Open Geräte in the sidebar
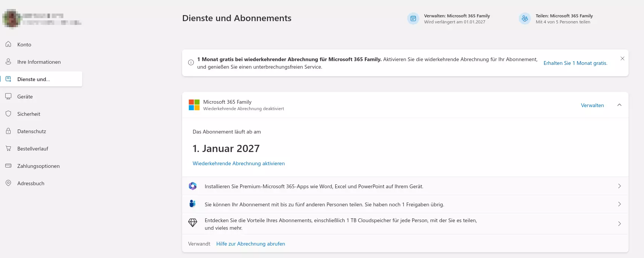Image resolution: width=644 pixels, height=258 pixels. [x=41, y=97]
